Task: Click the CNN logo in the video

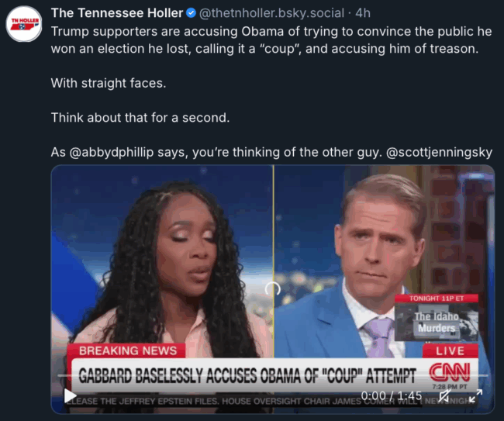Action: click(450, 372)
